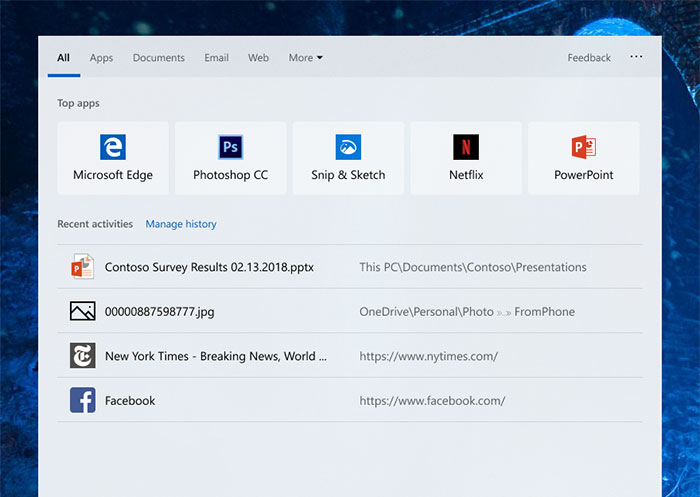
Task: Click the pptx file icon for Contoso Survey
Action: (x=83, y=267)
